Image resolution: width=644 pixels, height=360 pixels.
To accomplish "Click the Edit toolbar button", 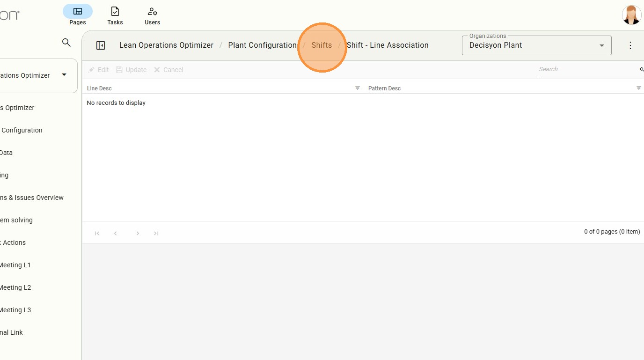I will [x=99, y=70].
